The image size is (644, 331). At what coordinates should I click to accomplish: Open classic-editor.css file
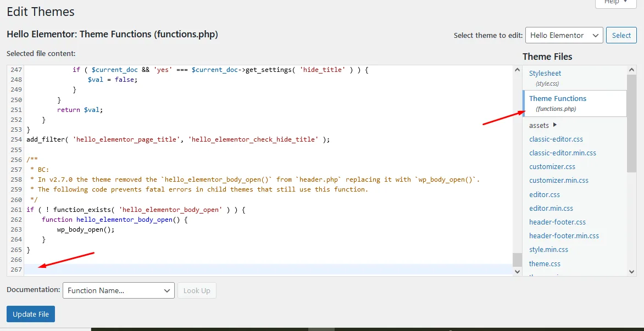[x=556, y=139]
